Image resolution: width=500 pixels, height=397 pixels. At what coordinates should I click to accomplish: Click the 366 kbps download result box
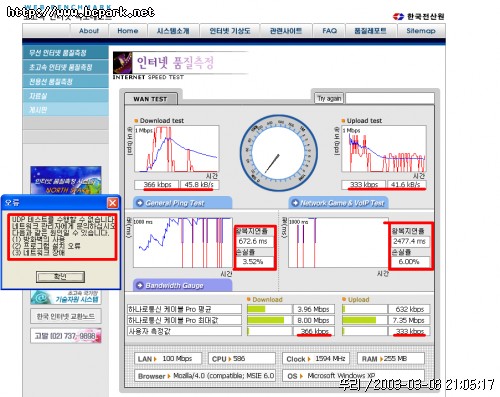pos(157,184)
